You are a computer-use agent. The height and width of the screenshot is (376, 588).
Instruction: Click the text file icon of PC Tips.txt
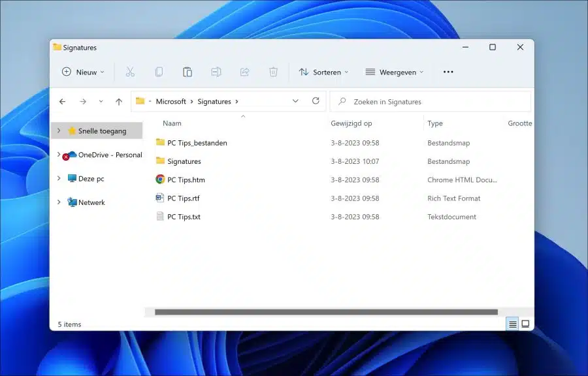point(160,217)
